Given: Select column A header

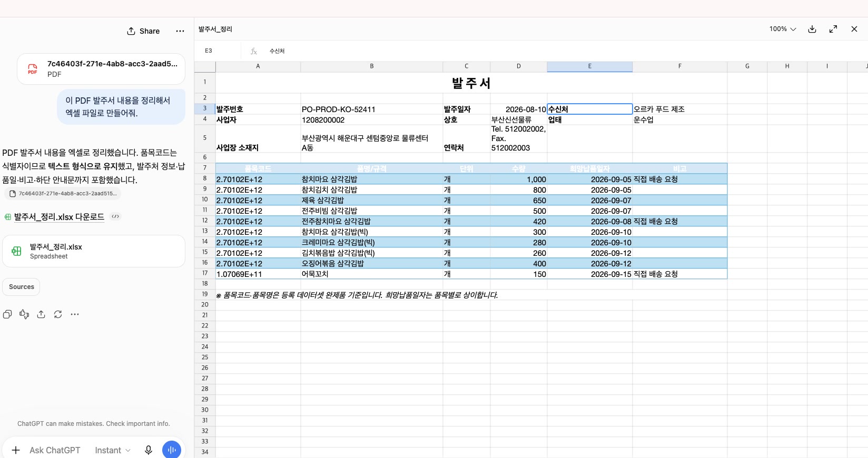Looking at the screenshot, I should coord(258,66).
